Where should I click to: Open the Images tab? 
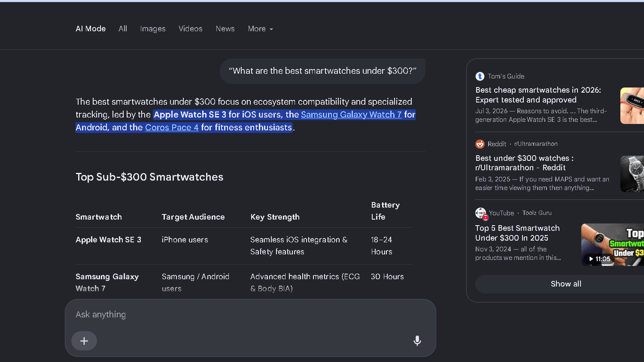click(x=153, y=29)
